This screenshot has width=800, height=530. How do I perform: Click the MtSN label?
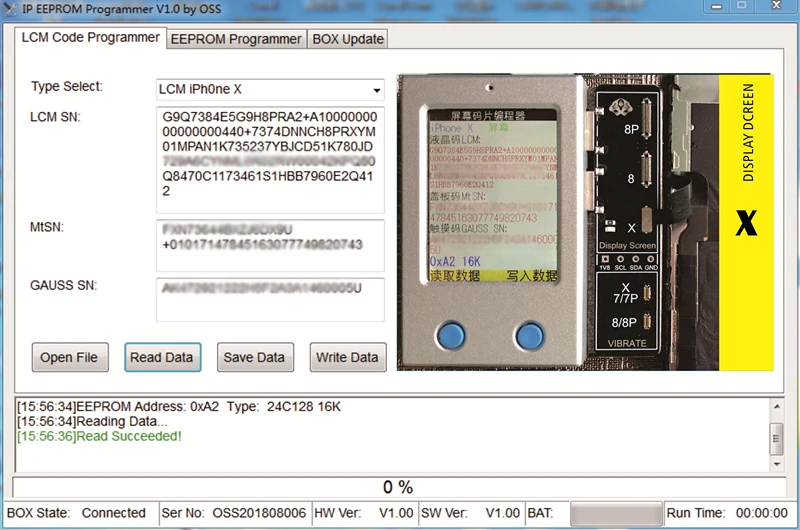click(x=47, y=227)
